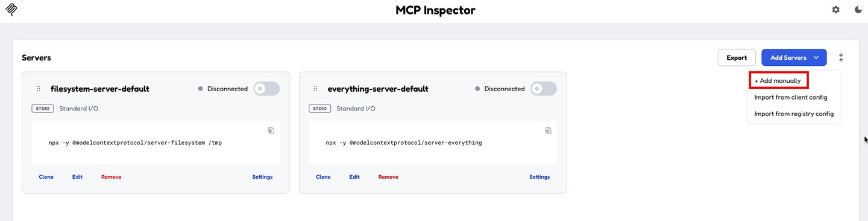Enable the everything-server-default connection switch
This screenshot has height=221, width=868.
pos(544,89)
